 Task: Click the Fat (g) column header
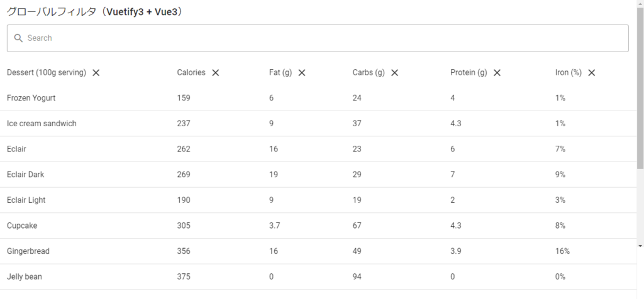coord(280,73)
